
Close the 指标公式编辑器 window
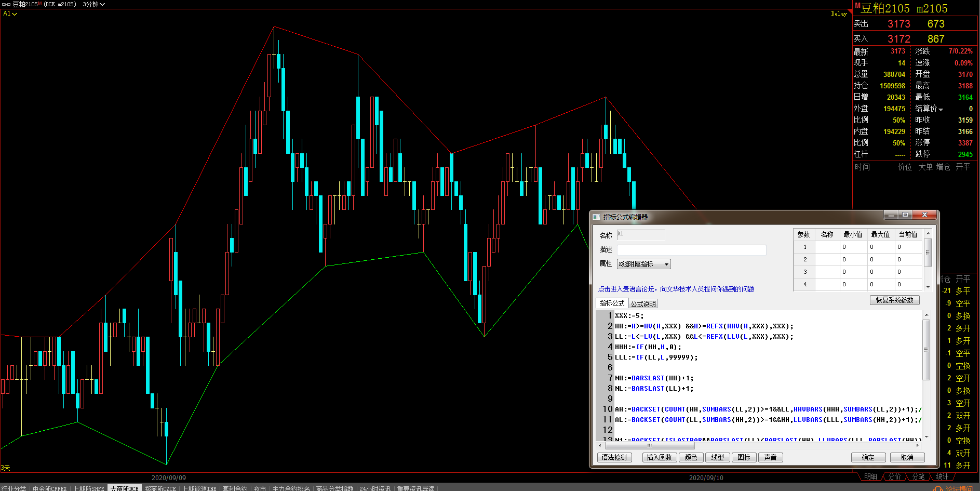click(x=924, y=215)
